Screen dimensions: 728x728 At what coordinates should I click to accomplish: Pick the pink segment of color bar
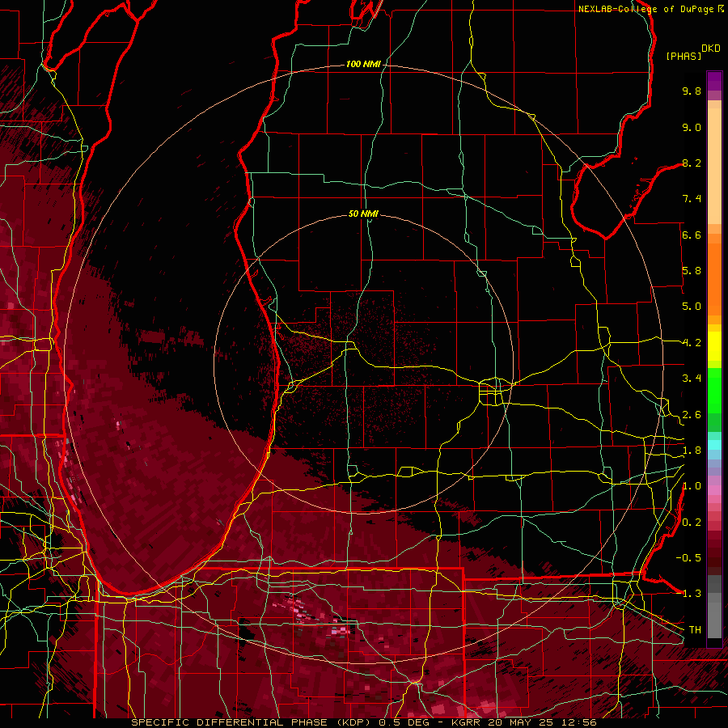click(x=714, y=490)
